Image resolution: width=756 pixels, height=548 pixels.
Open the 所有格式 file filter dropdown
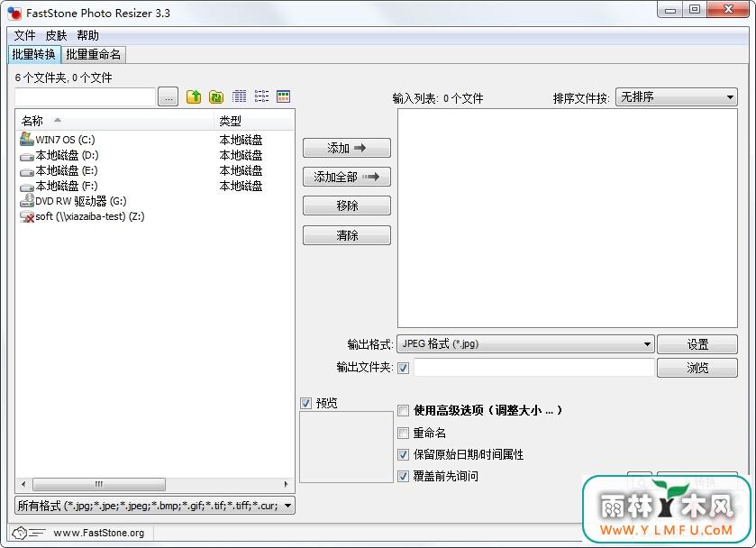tap(155, 506)
